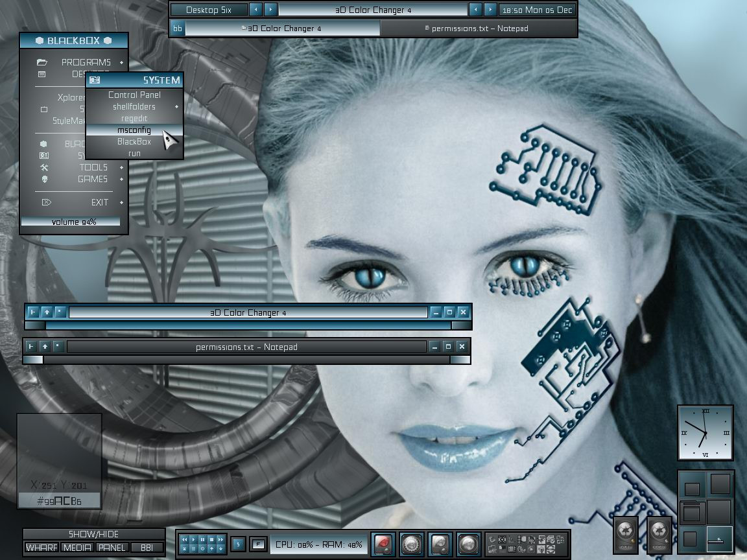Click the volume down arrow in media controls
The height and width of the screenshot is (560, 747).
(220, 548)
